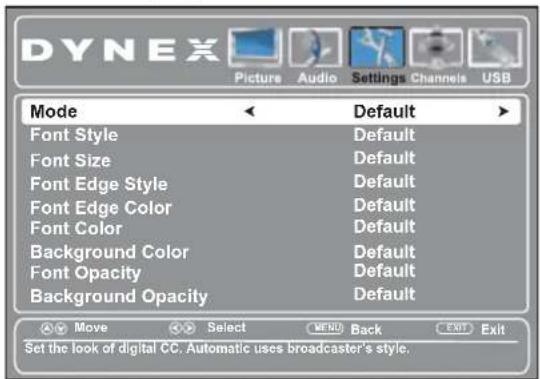Click the Mode value Default
Image resolution: width=540 pixels, height=379 pixels.
pos(384,112)
